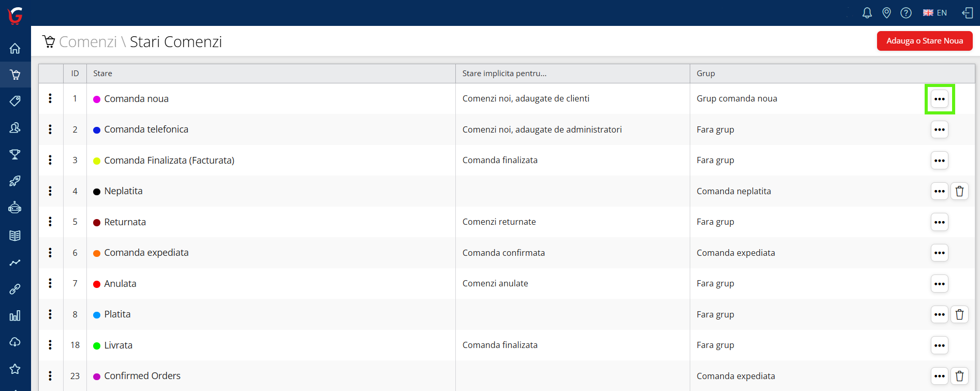Open the help question mark icon
Viewport: 980px width, 391px height.
[x=906, y=13]
